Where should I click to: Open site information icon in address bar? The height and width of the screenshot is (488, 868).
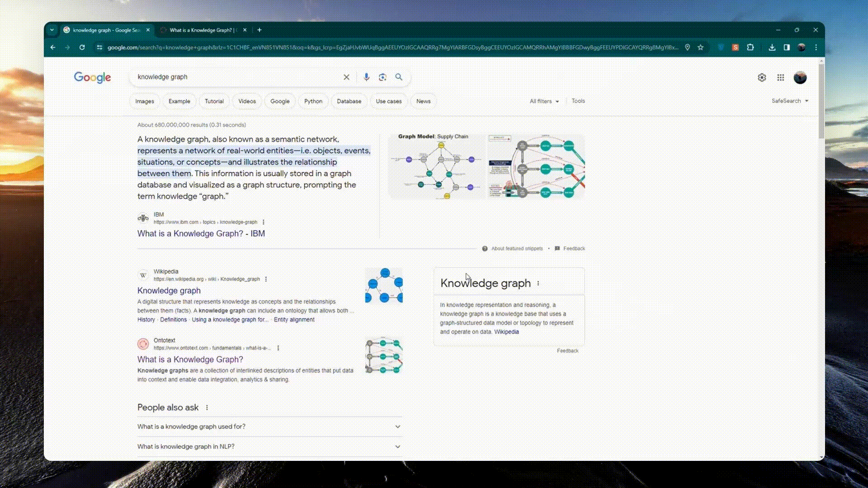pos(99,47)
